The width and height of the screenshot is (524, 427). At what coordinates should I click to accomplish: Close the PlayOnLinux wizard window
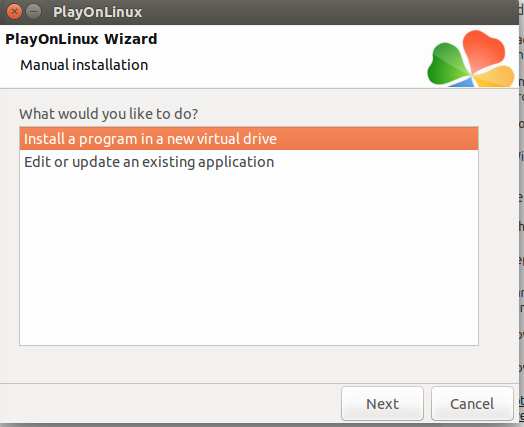(14, 12)
